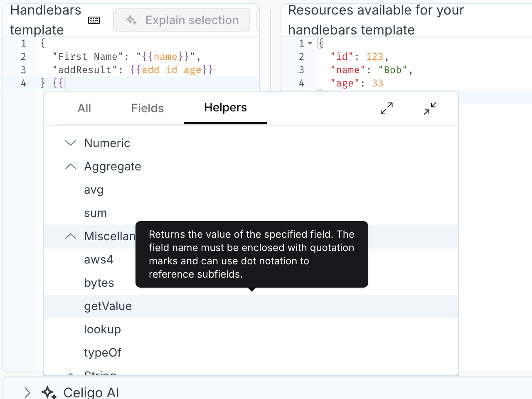Click the "id": 123 resource line
Viewport: 532px width, 399px height.
(360, 57)
